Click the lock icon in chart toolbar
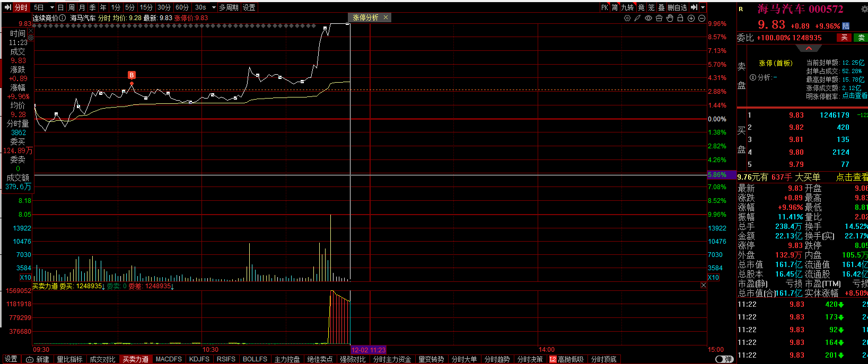Viewport: 868px width, 364px height. coord(680,18)
